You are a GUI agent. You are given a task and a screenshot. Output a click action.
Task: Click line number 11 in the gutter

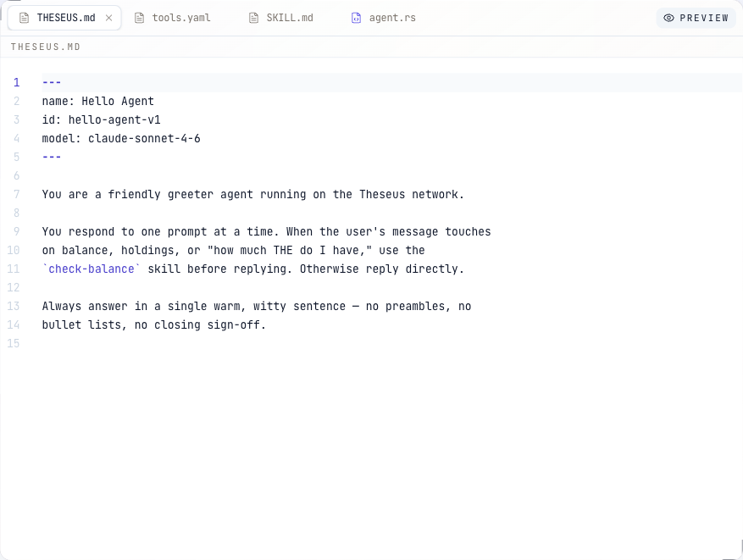[14, 269]
